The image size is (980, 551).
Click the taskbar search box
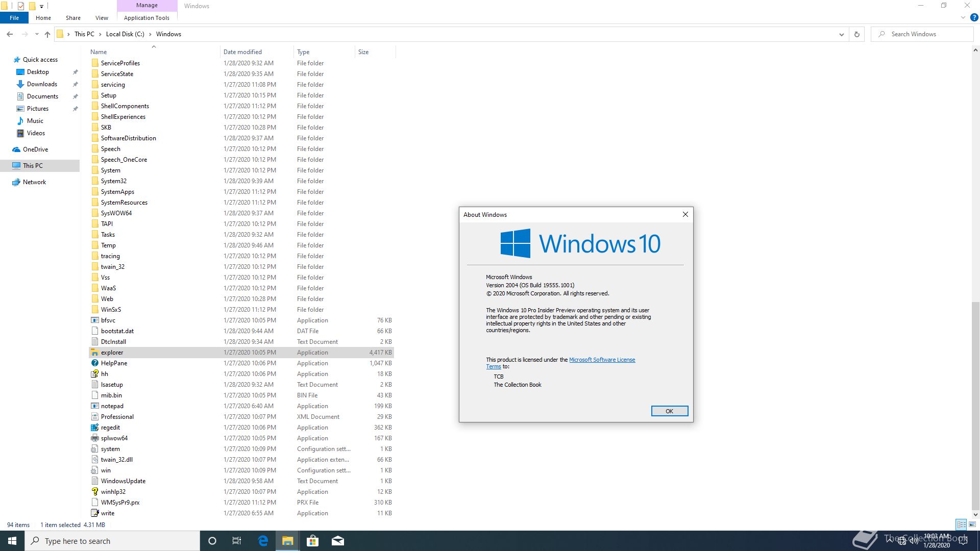(112, 541)
